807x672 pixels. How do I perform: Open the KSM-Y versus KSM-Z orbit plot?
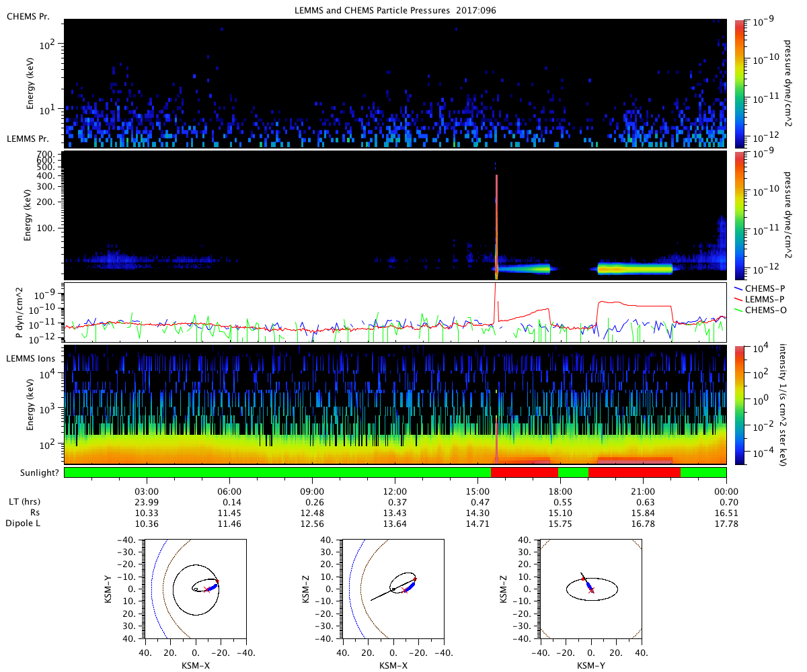(591, 588)
